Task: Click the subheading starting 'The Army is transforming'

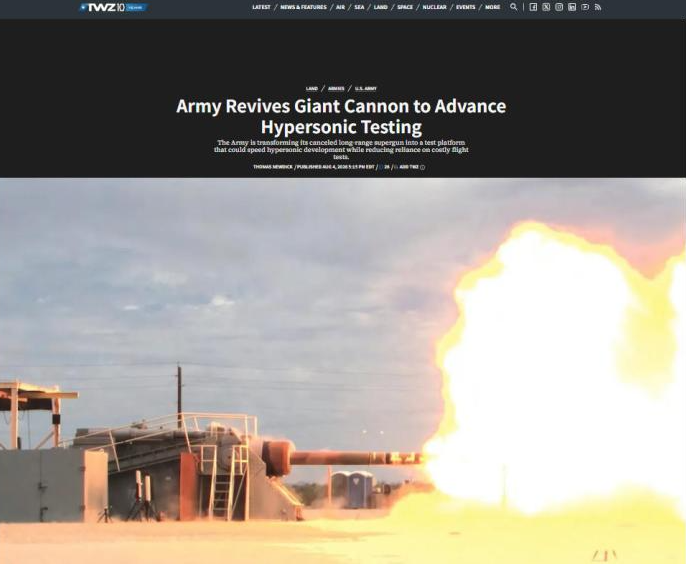Action: pos(341,150)
